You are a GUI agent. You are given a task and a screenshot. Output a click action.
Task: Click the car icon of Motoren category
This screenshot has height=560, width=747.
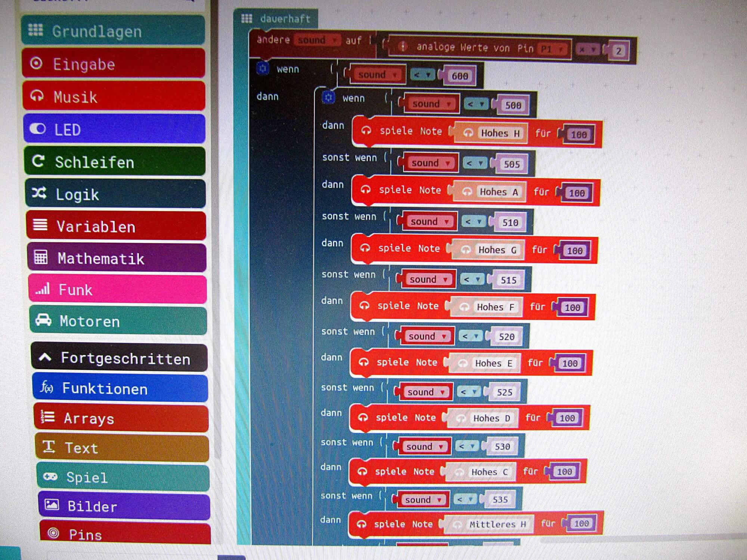[x=43, y=320]
